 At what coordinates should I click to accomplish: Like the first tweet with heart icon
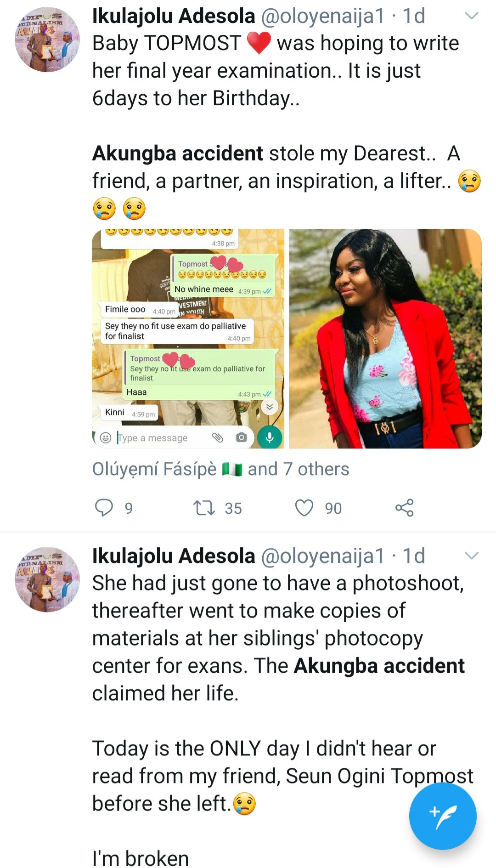(304, 508)
